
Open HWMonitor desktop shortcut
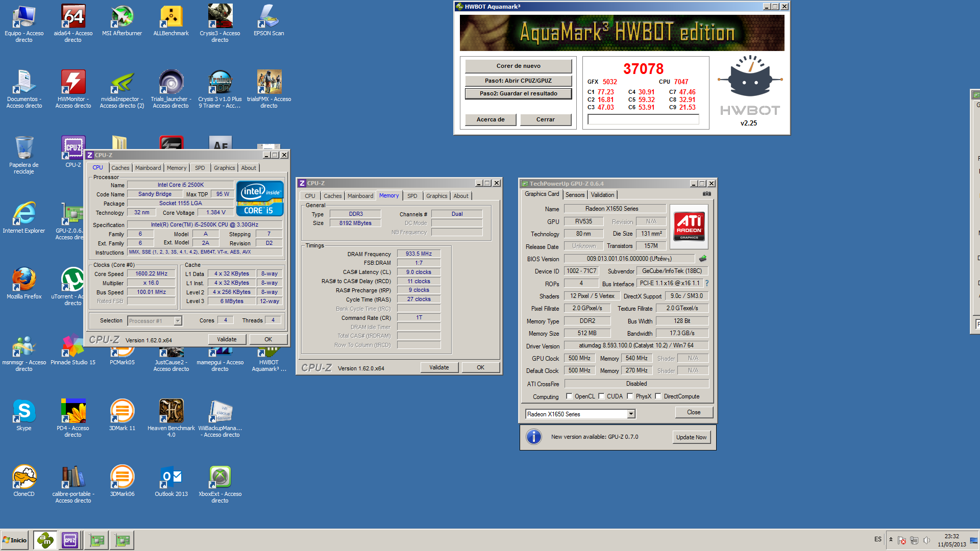click(x=73, y=89)
